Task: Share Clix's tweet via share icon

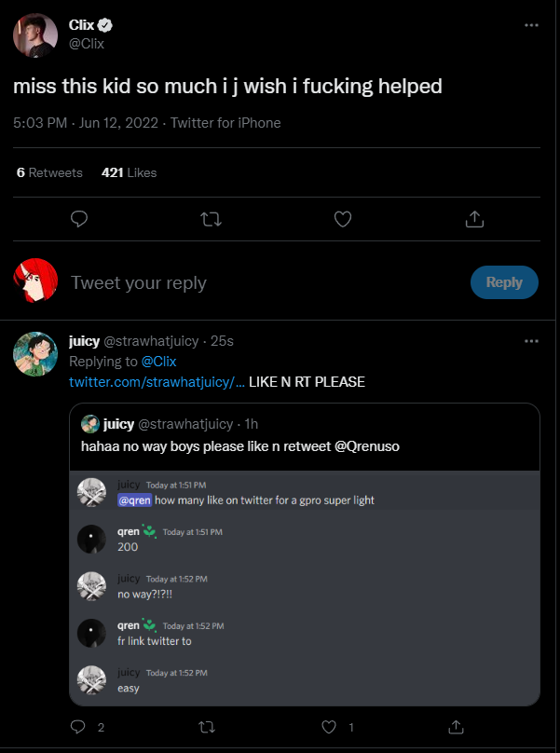Action: point(474,219)
